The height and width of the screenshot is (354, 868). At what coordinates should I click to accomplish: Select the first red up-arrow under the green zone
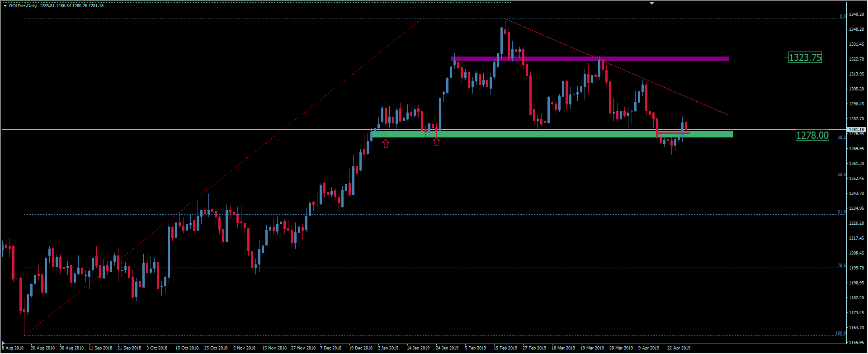tap(386, 144)
